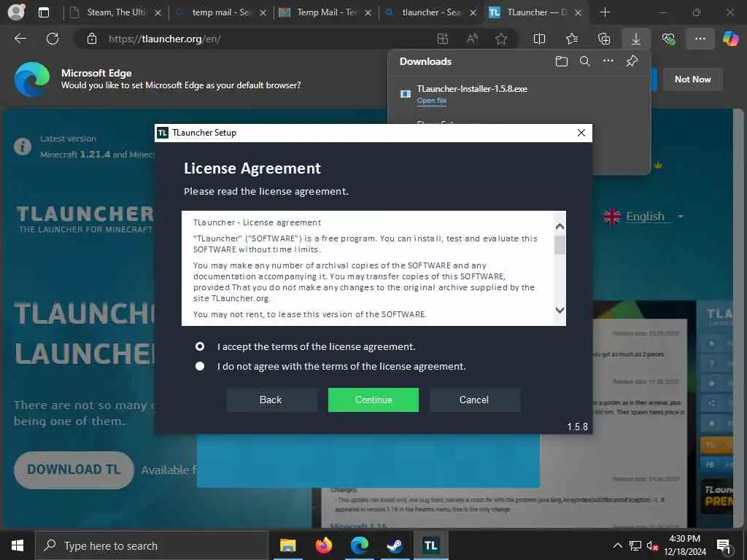Click the license agreement scrollbar thumb

[560, 245]
